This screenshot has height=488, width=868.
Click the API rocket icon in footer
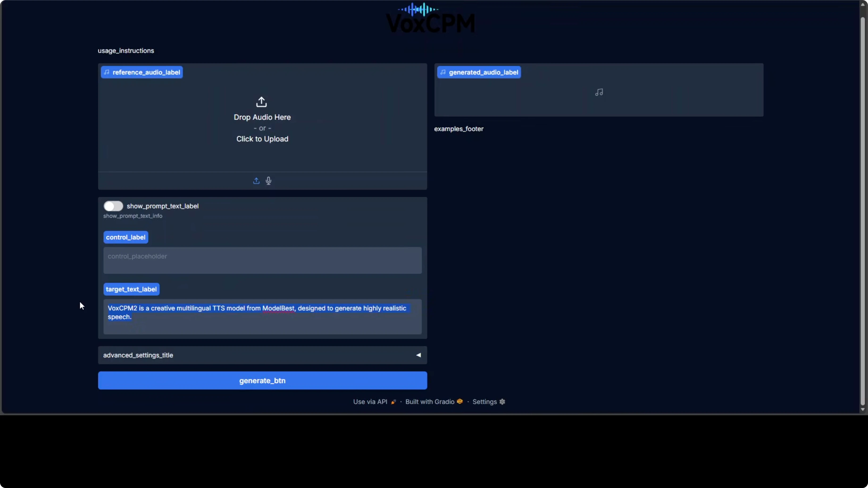coord(393,402)
